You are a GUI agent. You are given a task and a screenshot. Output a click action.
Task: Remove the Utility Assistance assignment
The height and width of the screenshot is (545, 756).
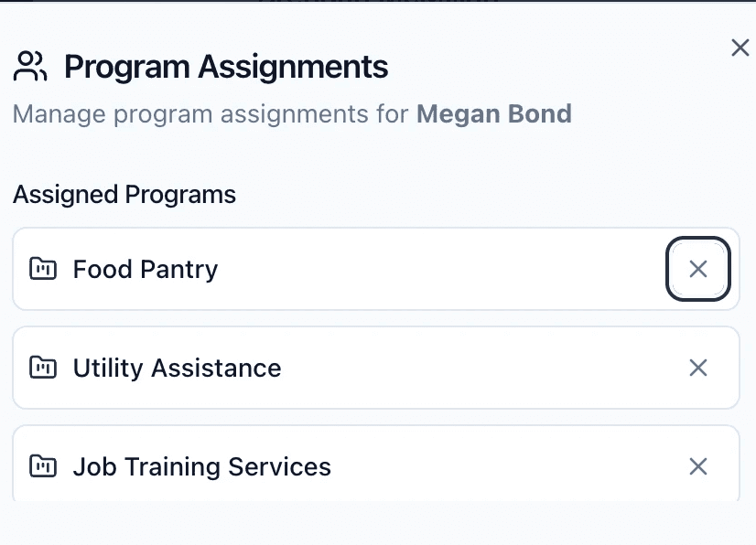(x=697, y=368)
